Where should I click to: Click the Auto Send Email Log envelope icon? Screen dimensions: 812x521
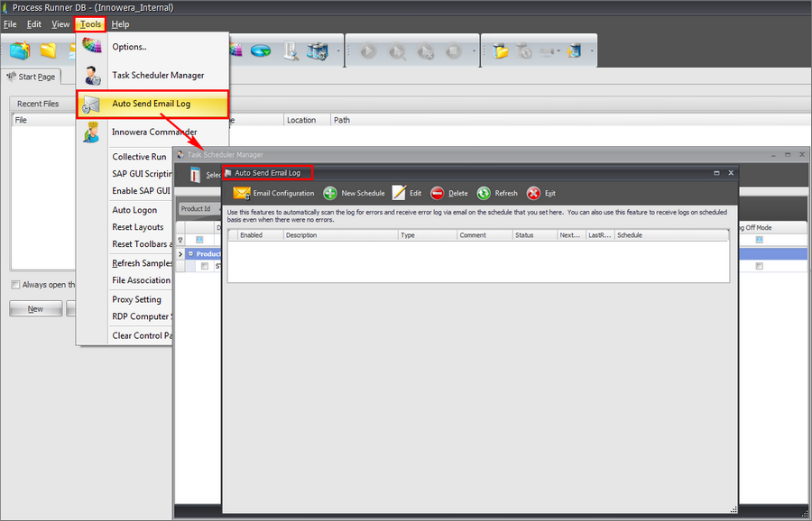tap(92, 105)
